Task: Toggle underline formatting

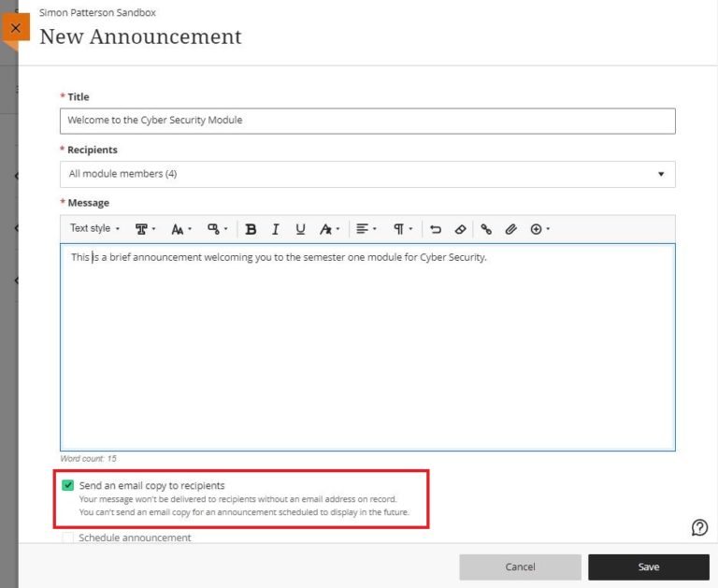Action: click(300, 229)
